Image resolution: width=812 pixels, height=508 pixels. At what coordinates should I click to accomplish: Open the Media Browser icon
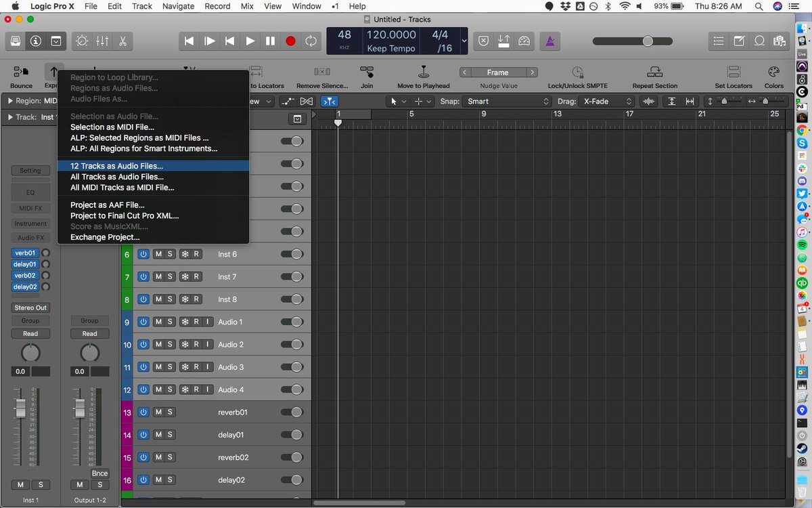pos(780,41)
